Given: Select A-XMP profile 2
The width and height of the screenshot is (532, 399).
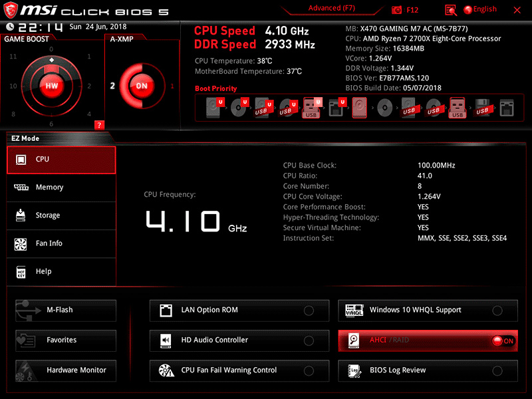Looking at the screenshot, I should click(112, 86).
